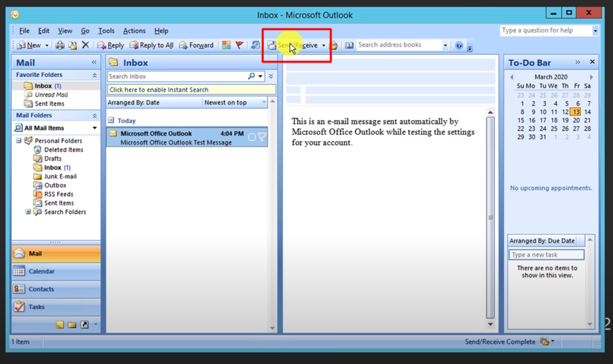This screenshot has height=364, width=613.
Task: Open the All Mail Items dropdown
Action: click(x=95, y=128)
